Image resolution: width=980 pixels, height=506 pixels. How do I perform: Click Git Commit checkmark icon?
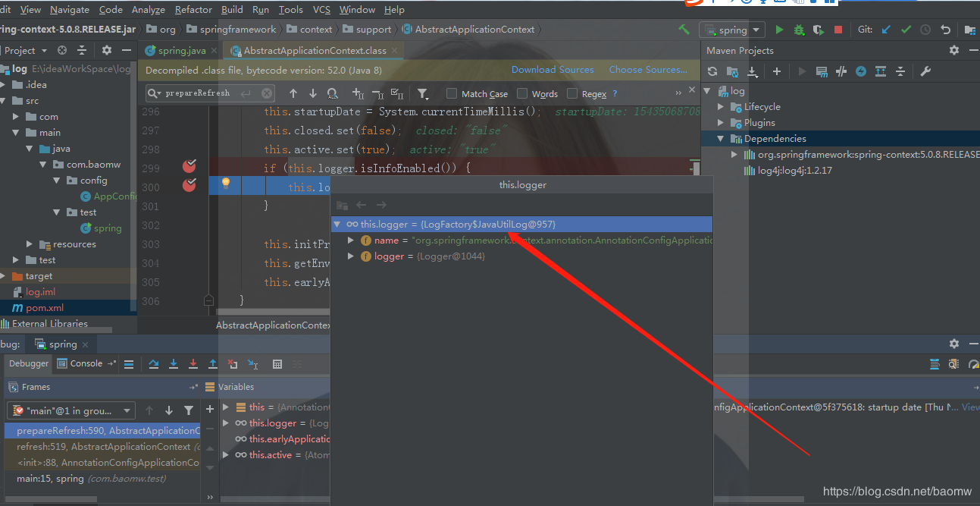tap(906, 30)
